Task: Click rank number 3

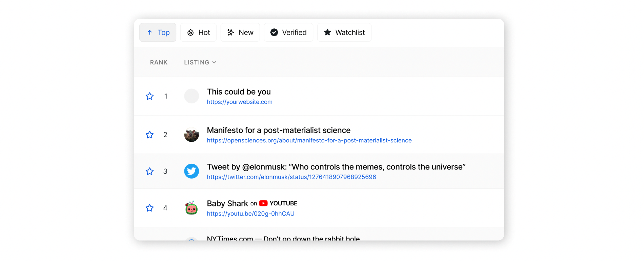Action: click(x=165, y=172)
